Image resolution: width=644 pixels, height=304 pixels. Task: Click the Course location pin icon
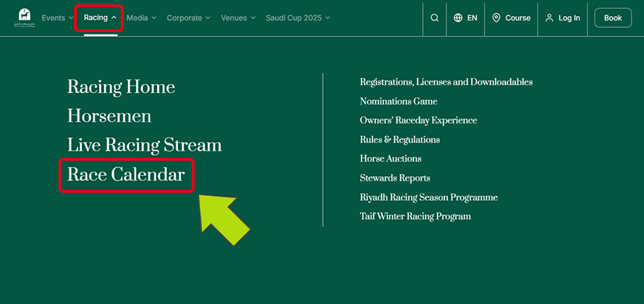click(496, 18)
